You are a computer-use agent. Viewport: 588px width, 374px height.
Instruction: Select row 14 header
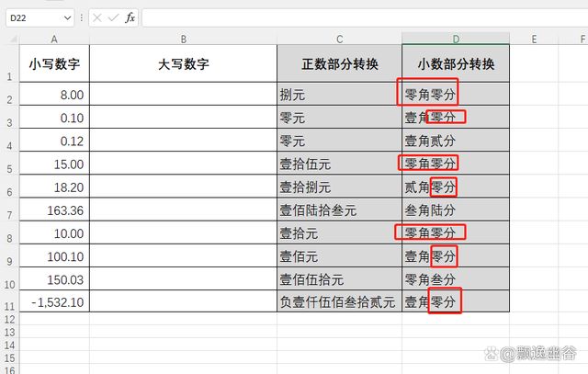click(9, 346)
